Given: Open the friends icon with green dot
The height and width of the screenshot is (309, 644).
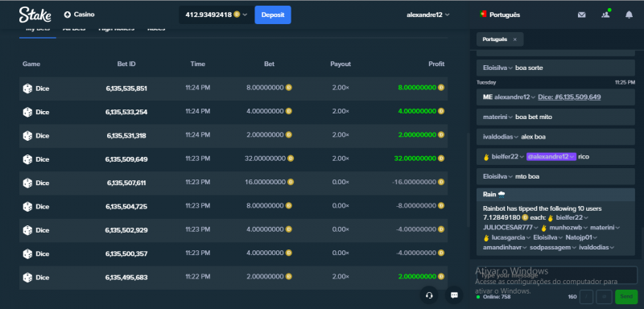Looking at the screenshot, I should click(x=605, y=14).
